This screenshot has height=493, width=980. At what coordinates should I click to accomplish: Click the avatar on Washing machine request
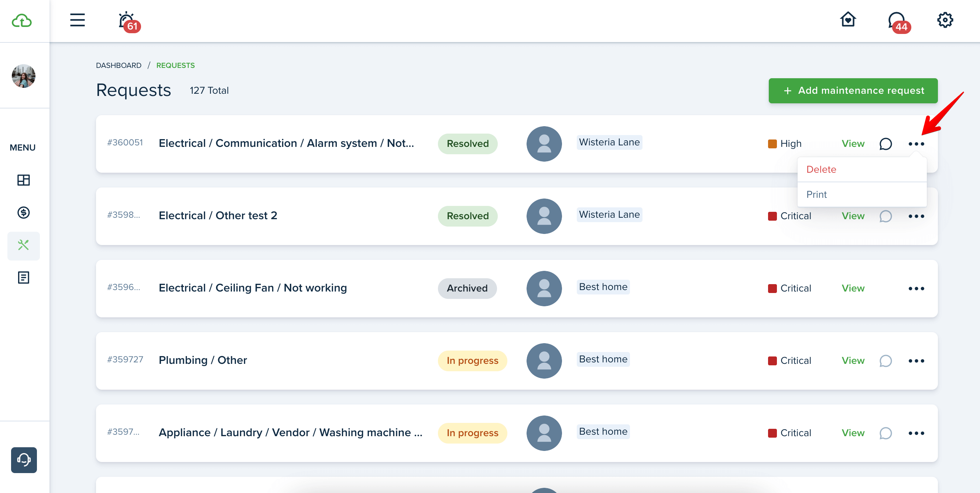544,432
